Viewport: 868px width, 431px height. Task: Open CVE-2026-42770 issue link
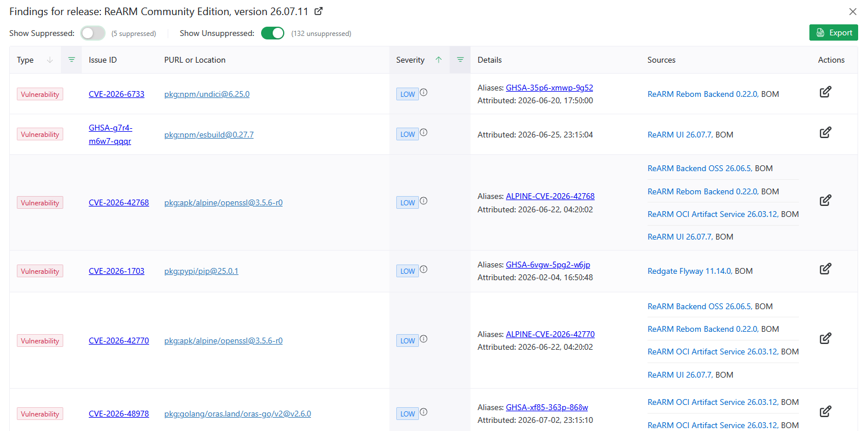point(119,341)
